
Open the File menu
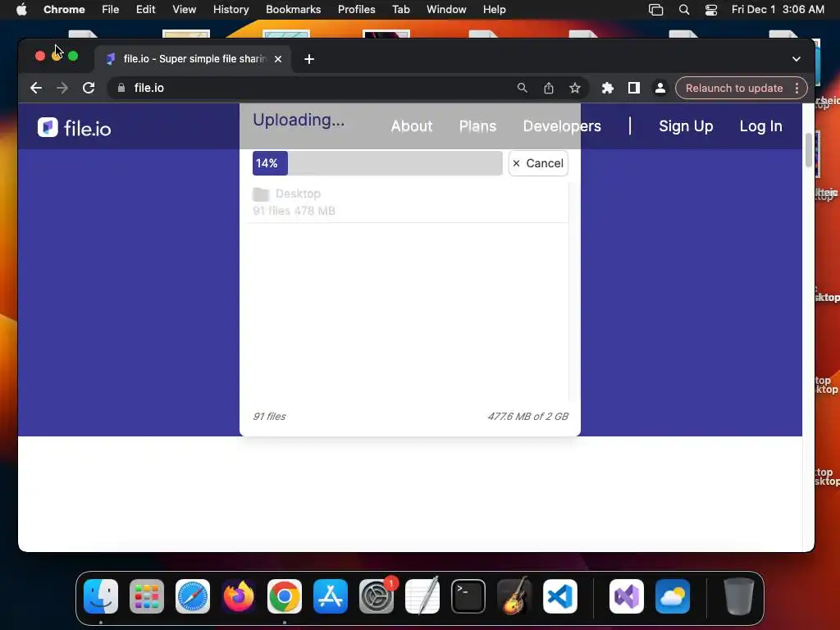click(x=111, y=9)
